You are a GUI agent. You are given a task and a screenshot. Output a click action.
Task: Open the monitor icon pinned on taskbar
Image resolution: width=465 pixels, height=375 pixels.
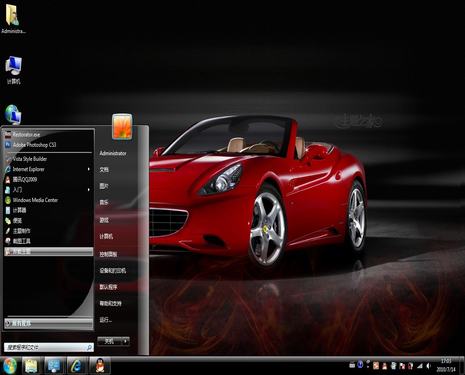point(54,366)
